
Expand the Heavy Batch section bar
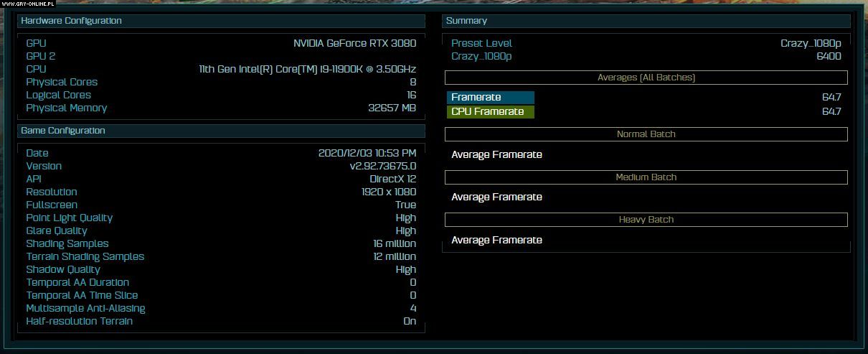tap(646, 220)
